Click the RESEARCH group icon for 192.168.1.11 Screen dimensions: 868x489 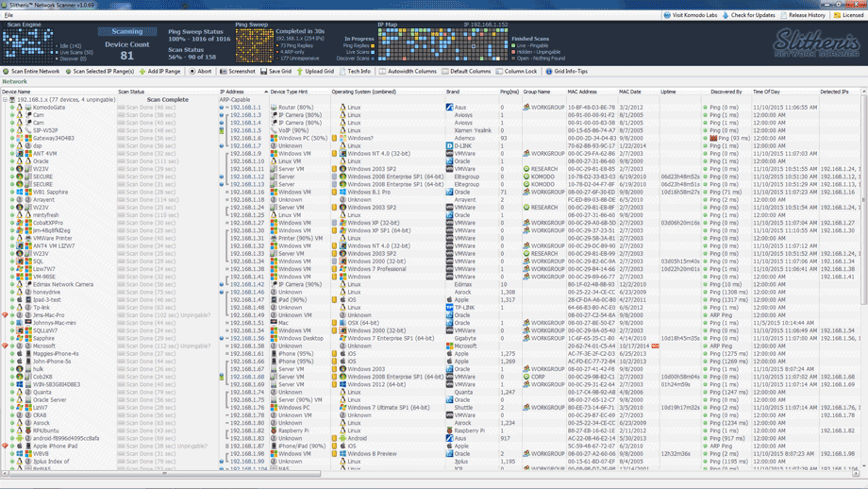[526, 169]
